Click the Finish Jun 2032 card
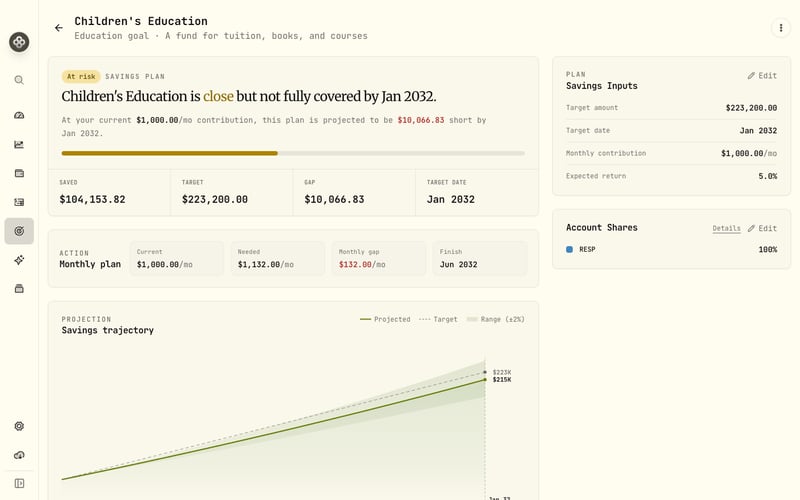Screen dimensions: 800x500 (480, 259)
